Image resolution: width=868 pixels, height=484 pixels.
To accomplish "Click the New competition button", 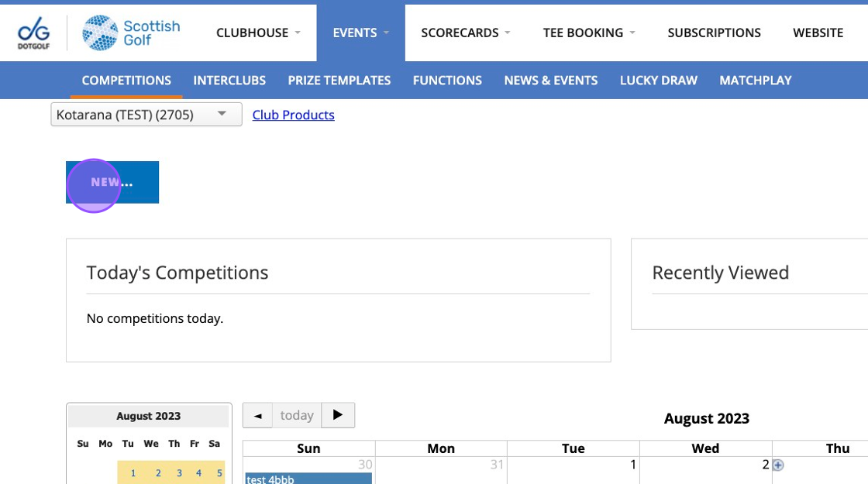I will click(x=112, y=183).
